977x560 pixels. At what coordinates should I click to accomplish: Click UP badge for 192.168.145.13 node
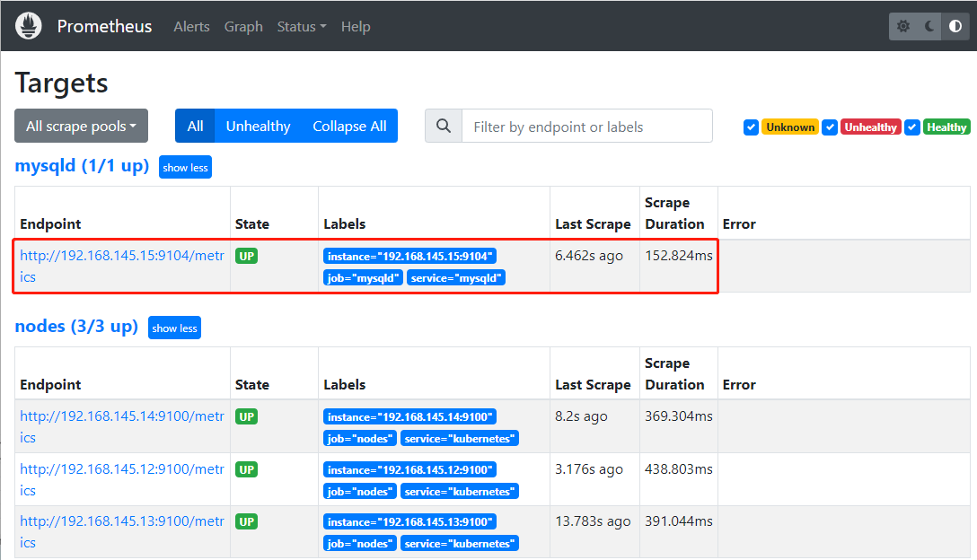pos(247,522)
